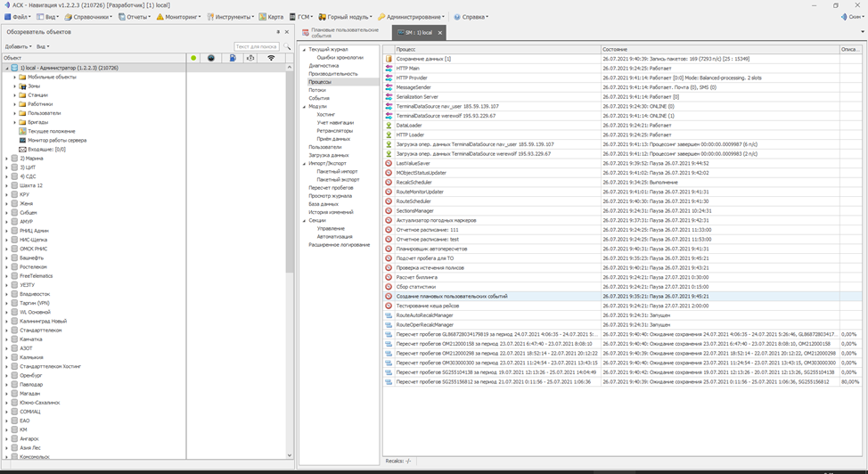Open Монитор работы сервера item
868x474 pixels.
56,140
